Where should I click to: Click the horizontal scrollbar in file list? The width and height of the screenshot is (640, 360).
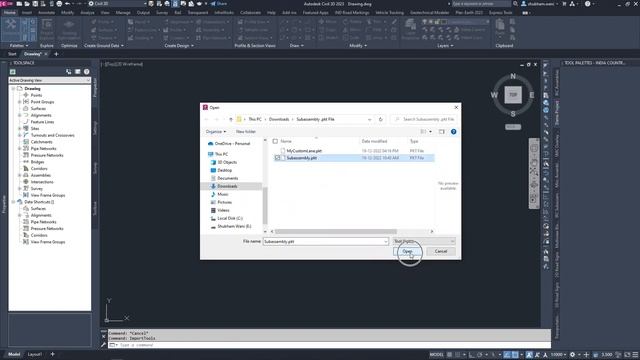coord(336,231)
